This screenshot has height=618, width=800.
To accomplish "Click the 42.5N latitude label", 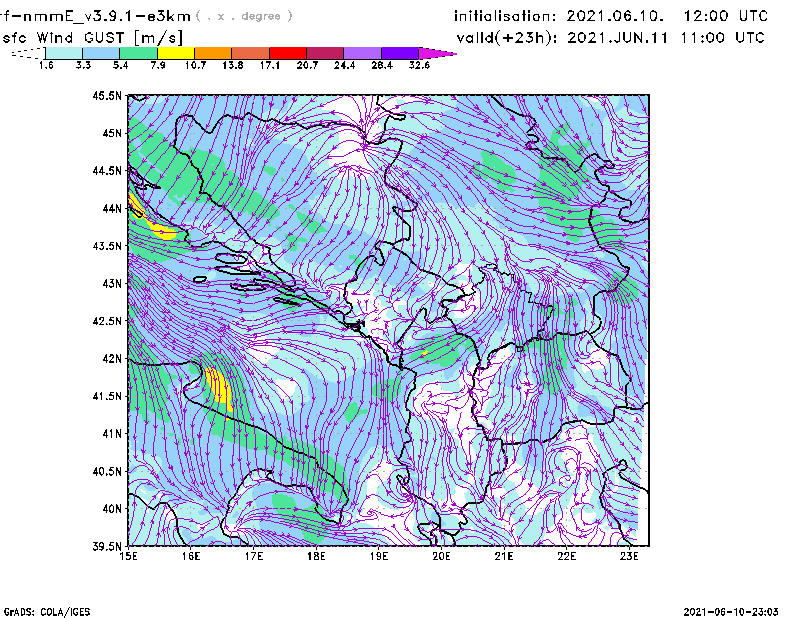I will coord(108,321).
